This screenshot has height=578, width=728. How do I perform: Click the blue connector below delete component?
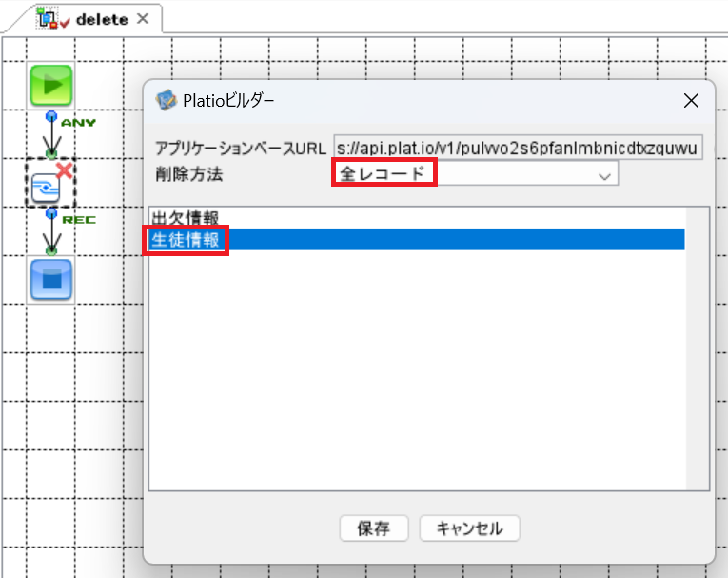tap(51, 212)
